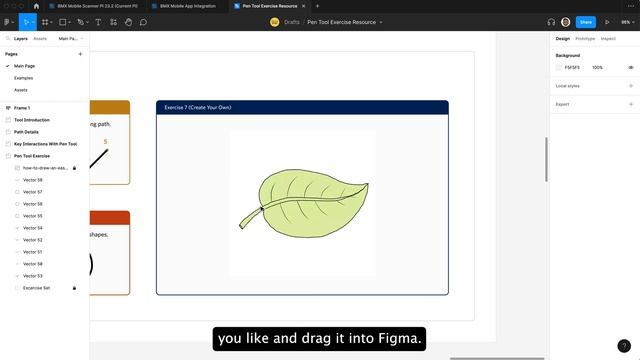Present the prototype with play icon
Viewport: 640px width, 360px height.
[x=607, y=22]
